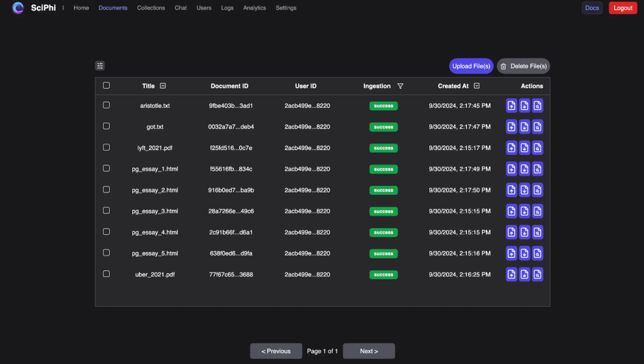Download pg_essay_2.html
The height and width of the screenshot is (364, 644).
coord(525,190)
